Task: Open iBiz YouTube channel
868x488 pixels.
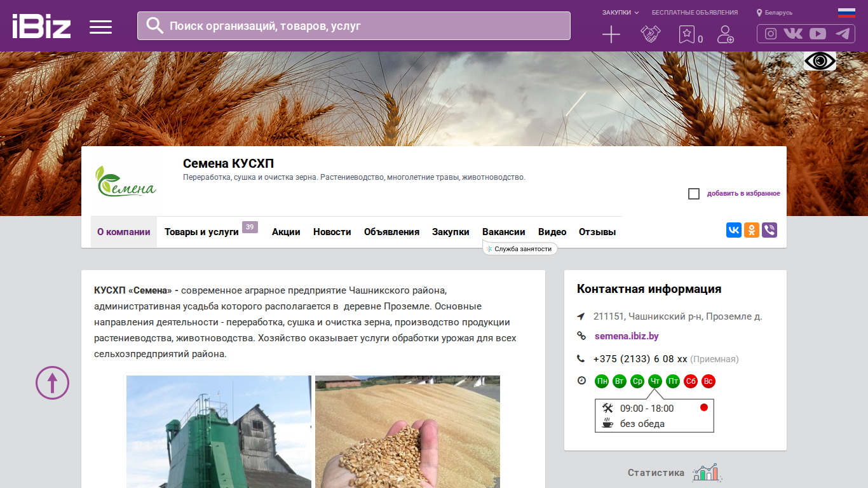Action: pyautogui.click(x=818, y=34)
